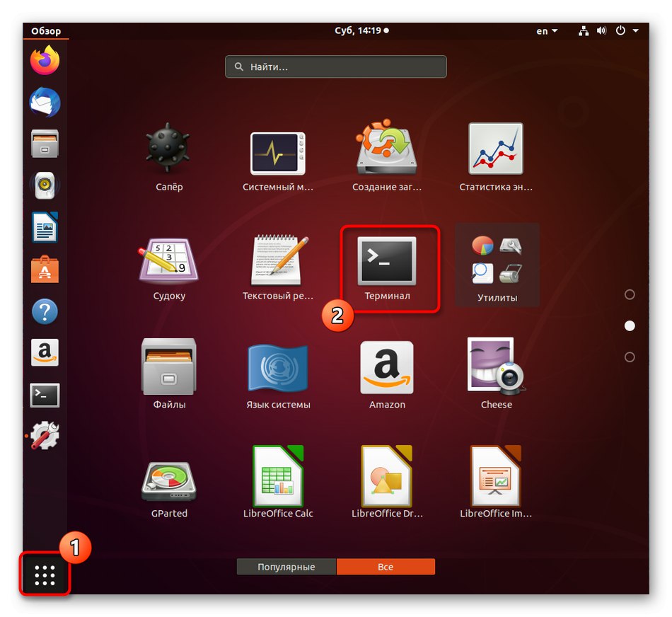Screen dimensions: 672x617
Task: Open Ubuntu Software orange bag icon
Action: point(45,270)
